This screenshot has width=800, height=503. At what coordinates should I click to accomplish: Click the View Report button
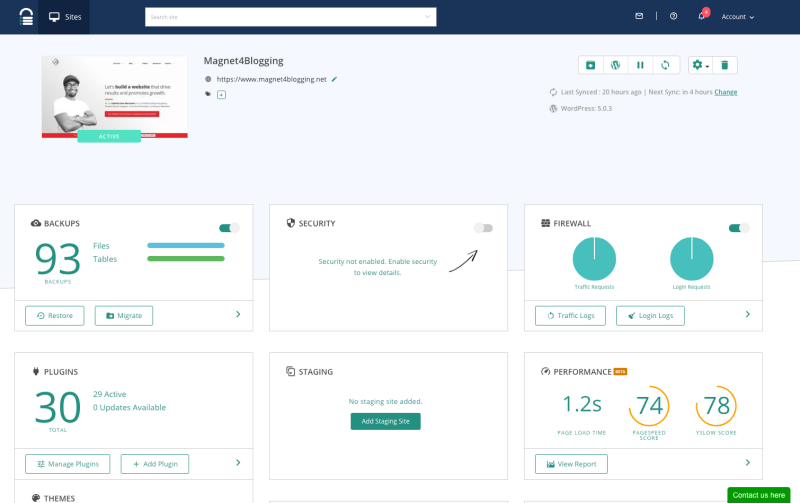click(x=571, y=464)
